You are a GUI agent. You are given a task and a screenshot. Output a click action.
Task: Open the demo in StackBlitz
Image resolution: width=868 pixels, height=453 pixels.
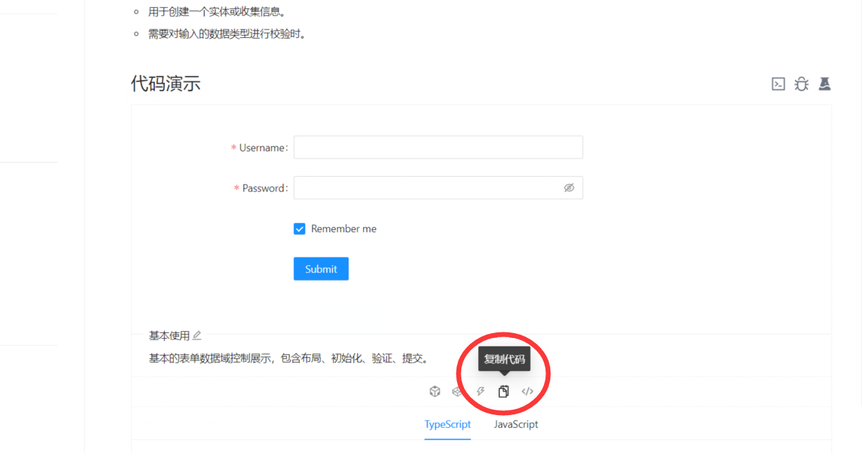click(x=480, y=391)
